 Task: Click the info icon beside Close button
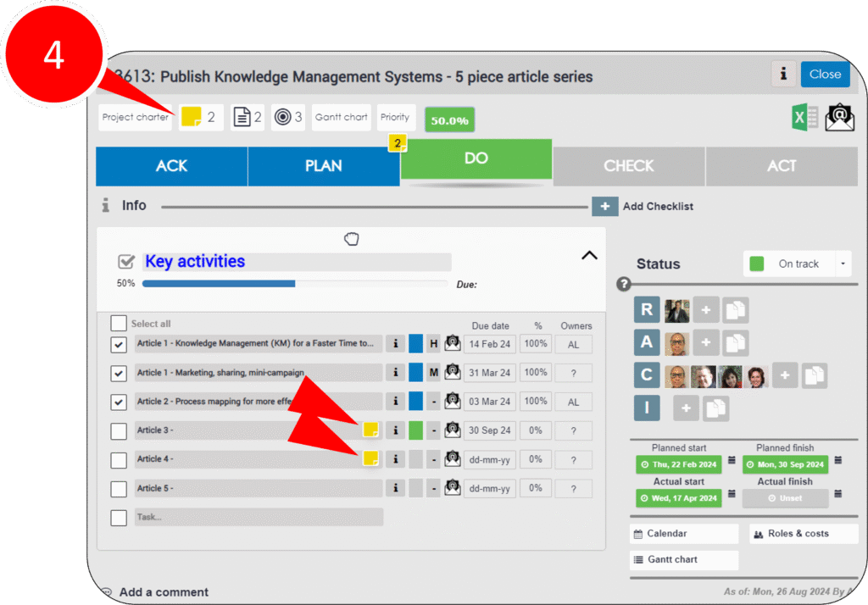tap(783, 74)
